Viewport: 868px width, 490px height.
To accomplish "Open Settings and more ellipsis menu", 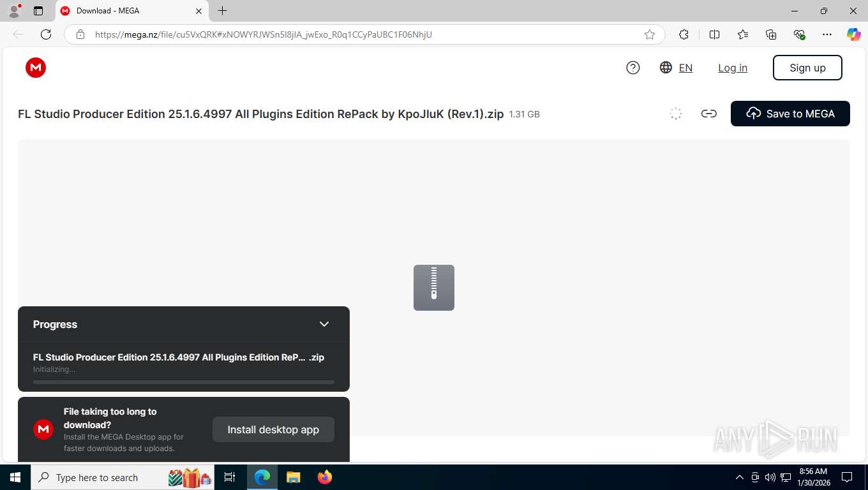I will (827, 34).
